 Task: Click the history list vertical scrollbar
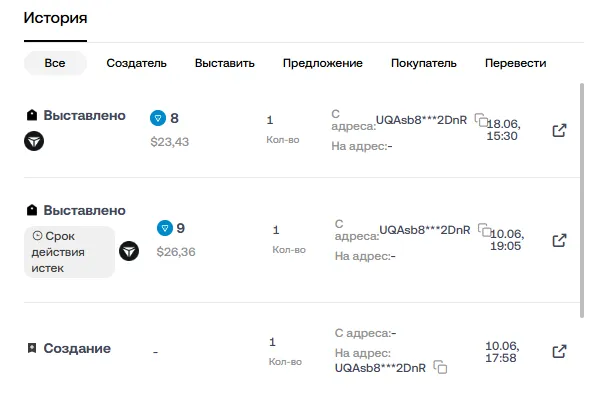[582, 201]
